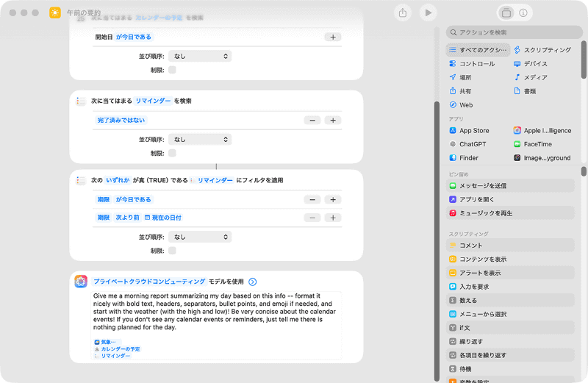
Task: Add filter after 開始日 が今日である row
Action: [333, 37]
